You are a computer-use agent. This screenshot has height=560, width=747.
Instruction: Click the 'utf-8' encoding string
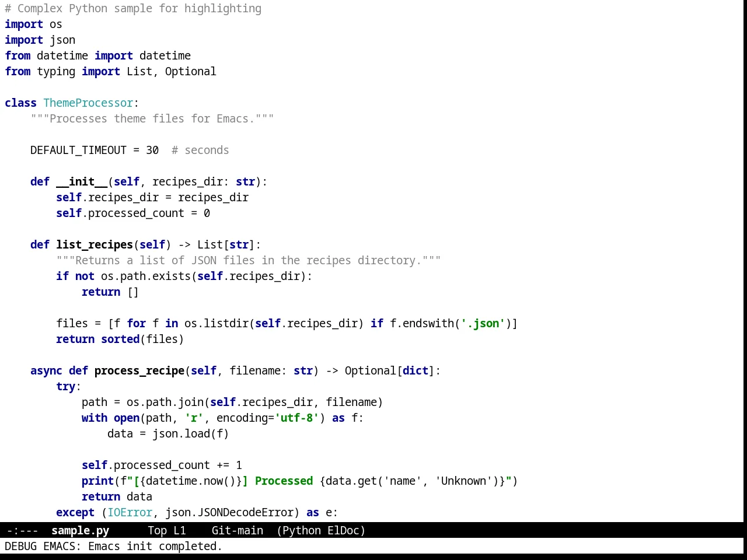[296, 418]
